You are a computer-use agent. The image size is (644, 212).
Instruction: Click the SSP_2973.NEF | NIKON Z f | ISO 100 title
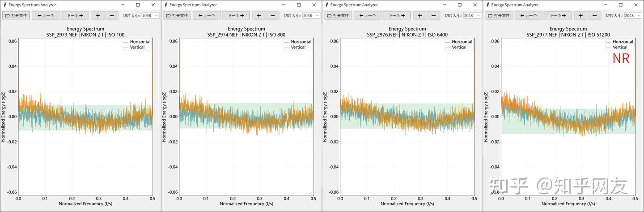point(85,35)
